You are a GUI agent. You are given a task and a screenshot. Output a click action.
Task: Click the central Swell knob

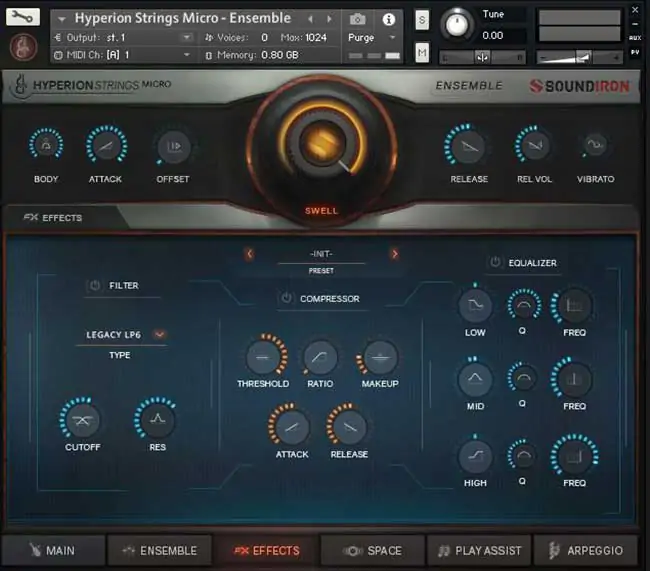pos(321,143)
